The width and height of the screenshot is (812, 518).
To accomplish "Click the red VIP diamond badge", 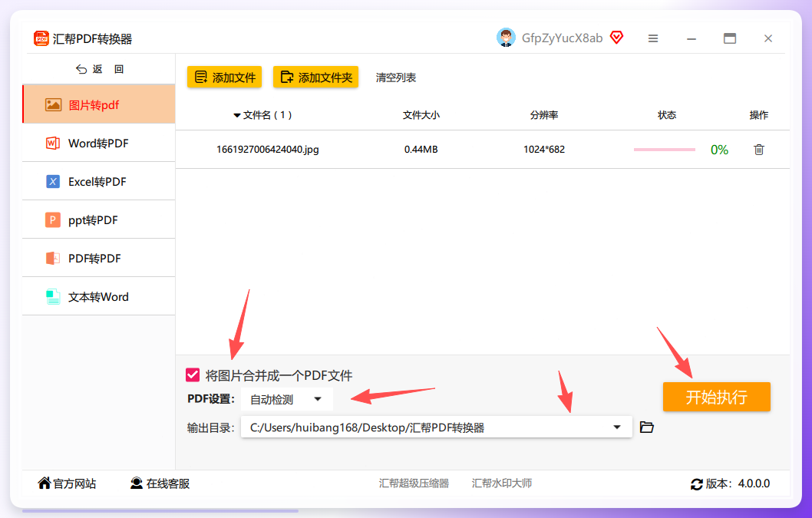I will (x=616, y=38).
